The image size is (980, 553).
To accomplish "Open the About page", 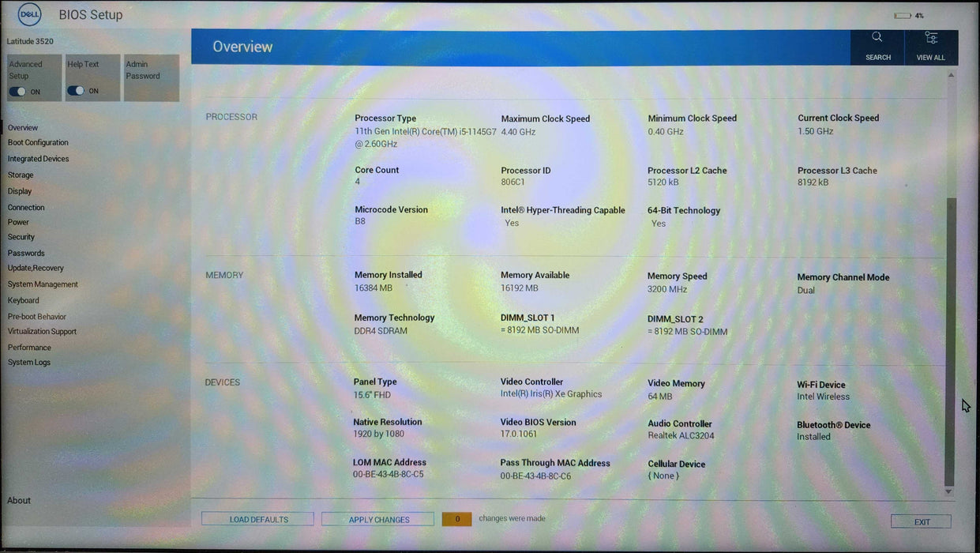I will (19, 500).
